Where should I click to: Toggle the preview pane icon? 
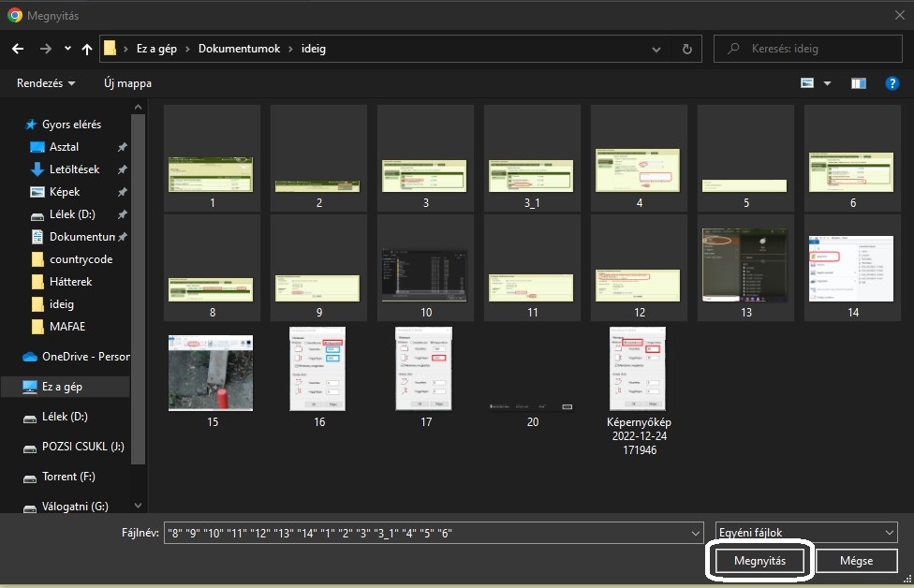tap(859, 83)
